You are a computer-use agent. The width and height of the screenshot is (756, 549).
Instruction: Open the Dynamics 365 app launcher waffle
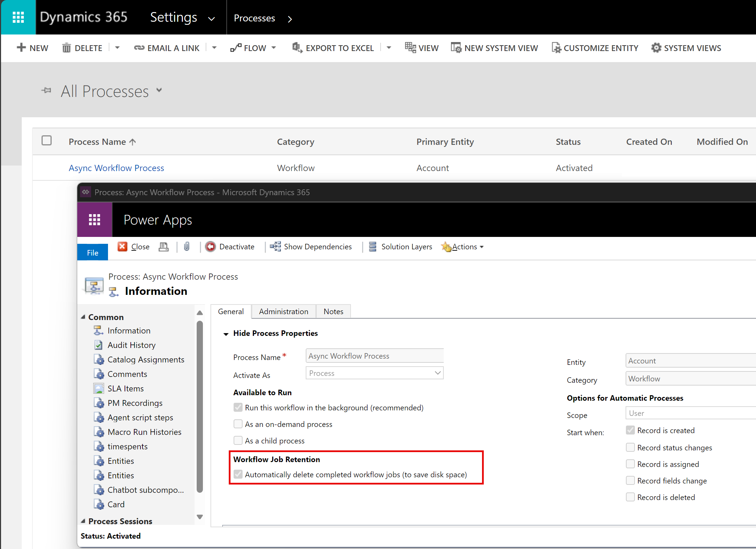(x=18, y=17)
